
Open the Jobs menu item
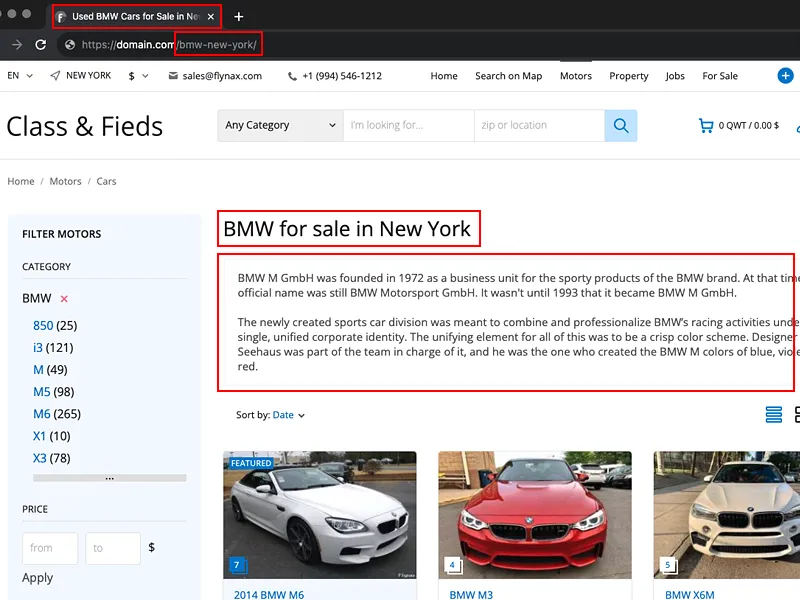675,76
